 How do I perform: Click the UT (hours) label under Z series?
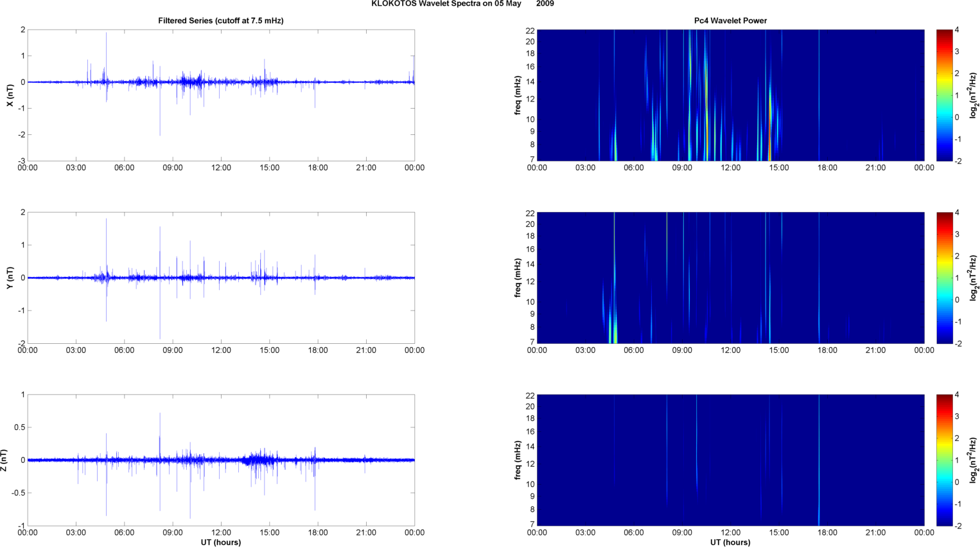(220, 542)
